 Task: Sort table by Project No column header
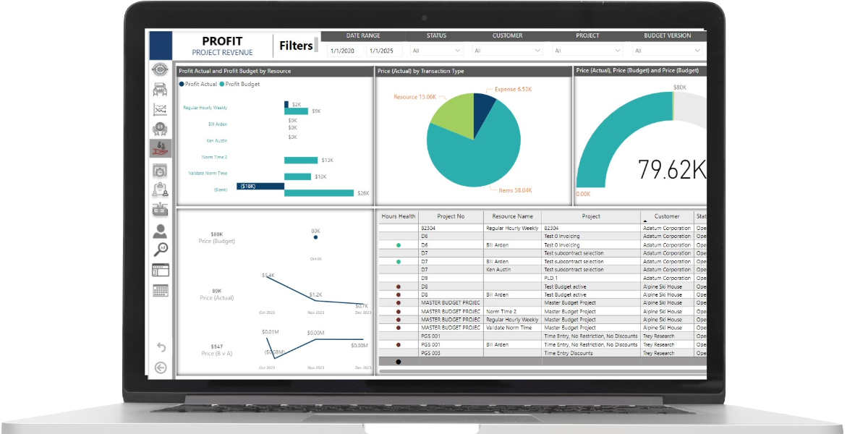click(450, 216)
